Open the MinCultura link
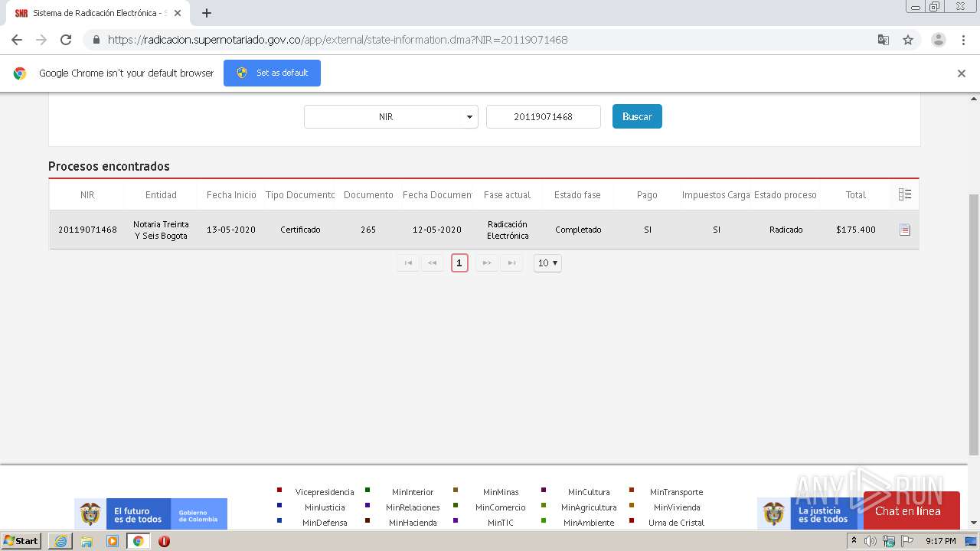Viewport: 980px width, 551px height. click(x=589, y=492)
